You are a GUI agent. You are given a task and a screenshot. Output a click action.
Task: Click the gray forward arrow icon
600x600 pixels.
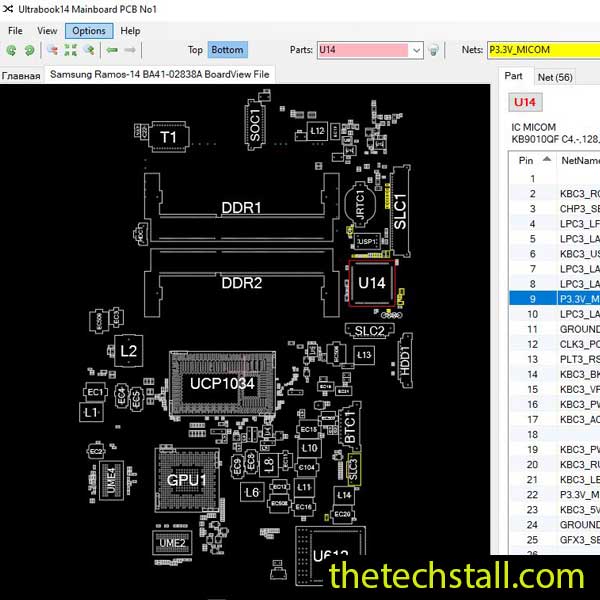(x=130, y=50)
